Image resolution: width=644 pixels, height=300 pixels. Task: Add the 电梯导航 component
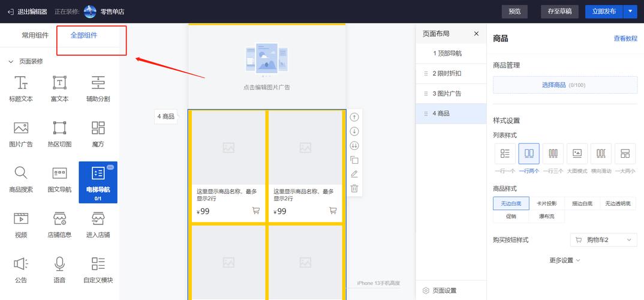[98, 182]
